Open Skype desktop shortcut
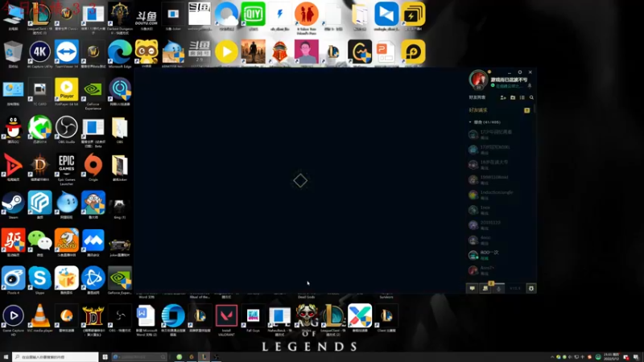 point(39,278)
